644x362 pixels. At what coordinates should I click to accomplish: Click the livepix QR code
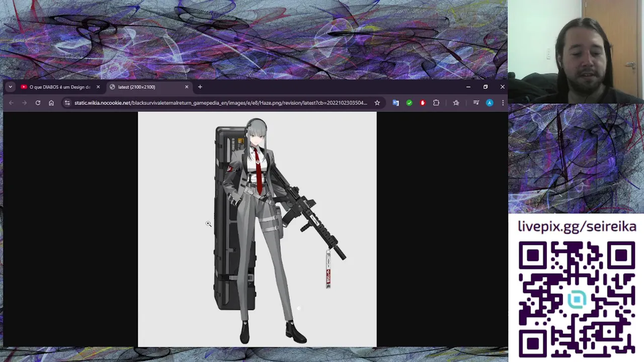coord(577,299)
